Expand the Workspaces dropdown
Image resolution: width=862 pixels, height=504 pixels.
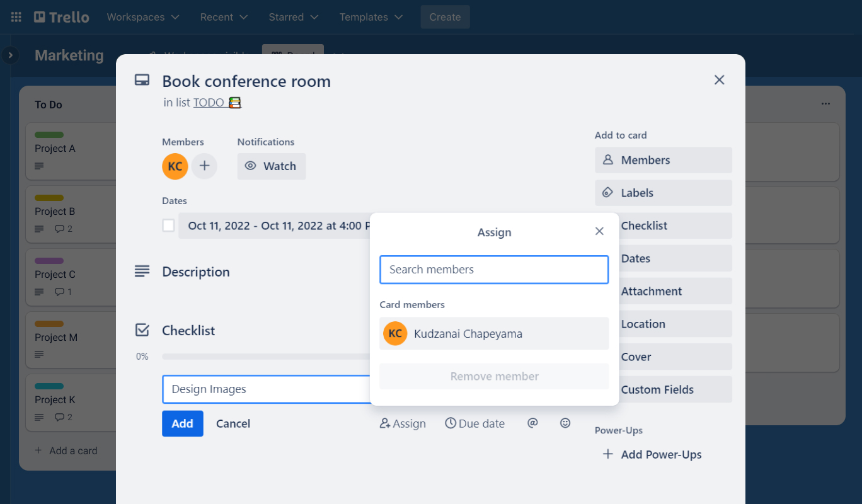pos(143,17)
